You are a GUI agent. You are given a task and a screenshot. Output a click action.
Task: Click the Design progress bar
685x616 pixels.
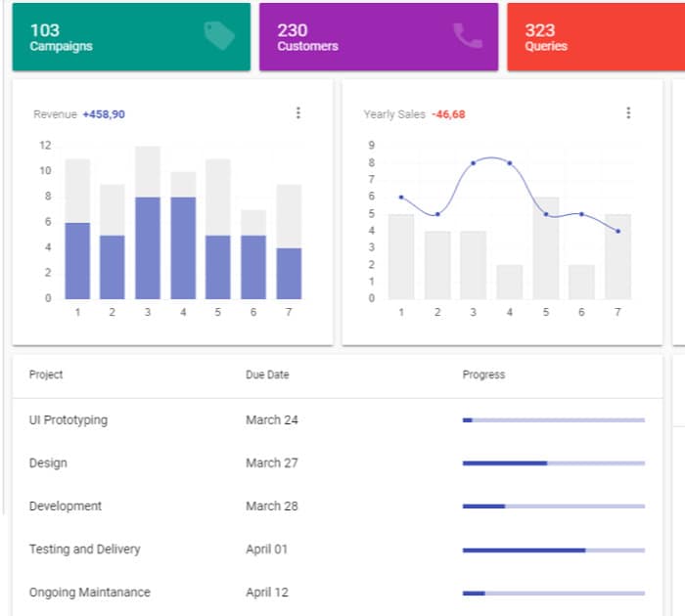coord(553,463)
